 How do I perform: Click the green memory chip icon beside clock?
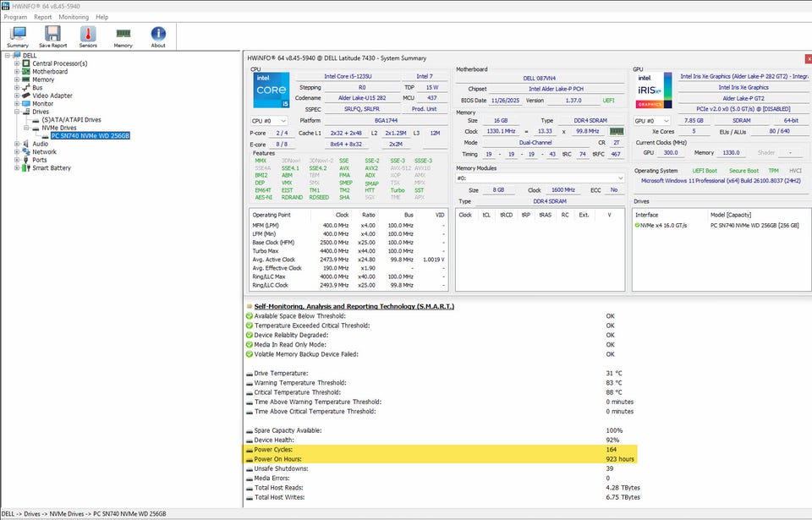[616, 131]
